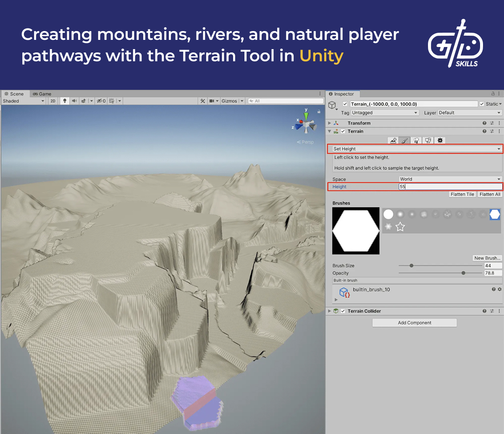
Task: Switch to the Game tab
Action: click(x=42, y=94)
